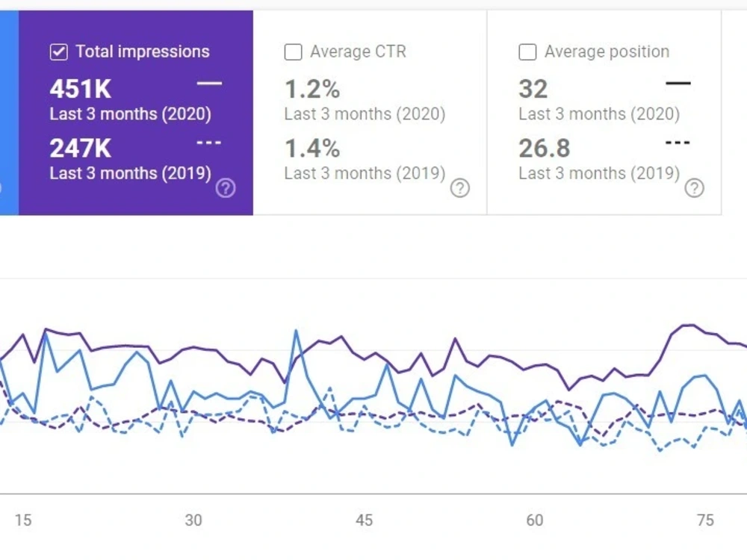Screen dimensions: 747x560
Task: Enable the Average CTR checkbox
Action: (293, 52)
